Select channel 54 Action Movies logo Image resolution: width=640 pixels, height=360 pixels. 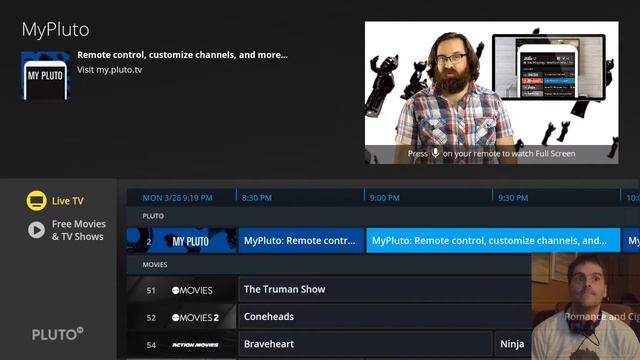click(x=195, y=345)
